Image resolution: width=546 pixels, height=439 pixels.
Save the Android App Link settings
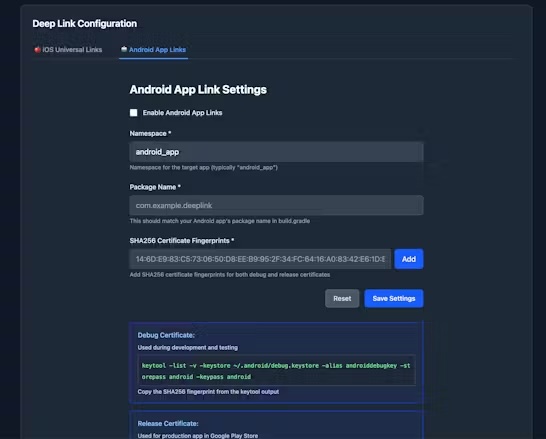point(394,298)
